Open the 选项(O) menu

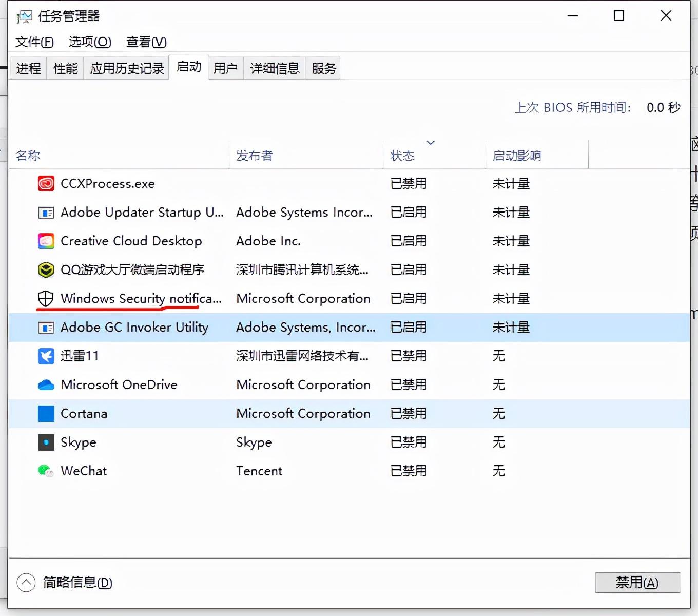90,42
